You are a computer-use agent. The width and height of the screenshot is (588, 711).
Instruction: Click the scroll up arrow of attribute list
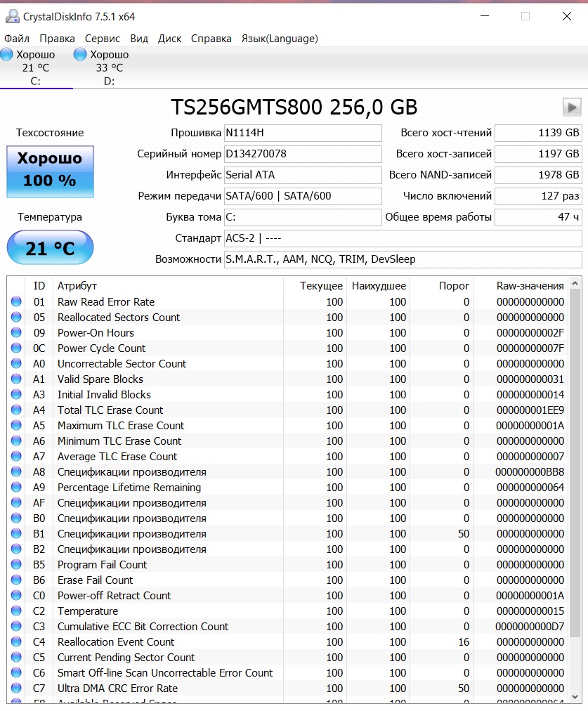(575, 283)
